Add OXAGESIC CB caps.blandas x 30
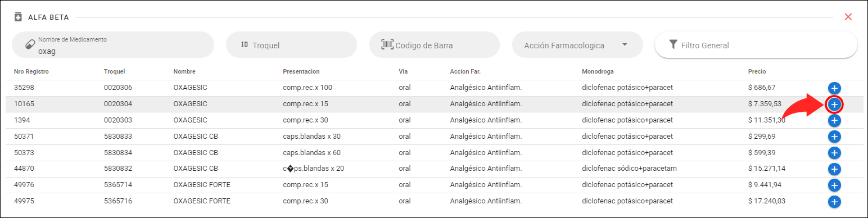 point(834,137)
